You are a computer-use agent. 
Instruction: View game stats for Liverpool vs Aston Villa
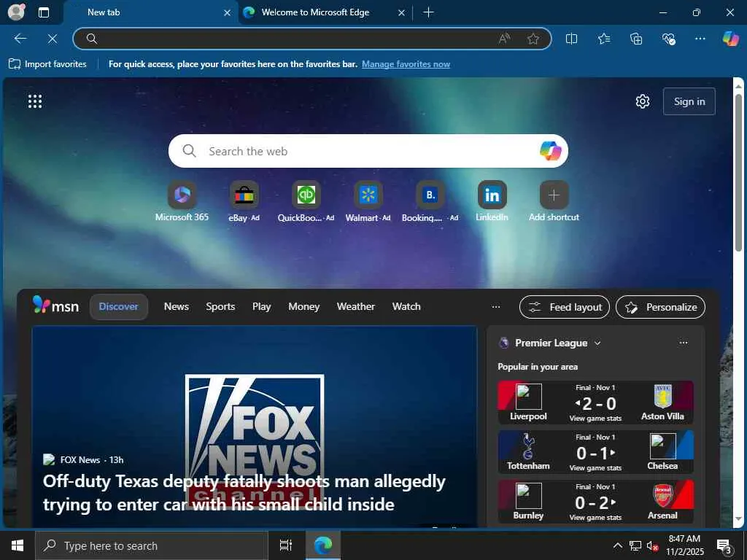coord(595,418)
